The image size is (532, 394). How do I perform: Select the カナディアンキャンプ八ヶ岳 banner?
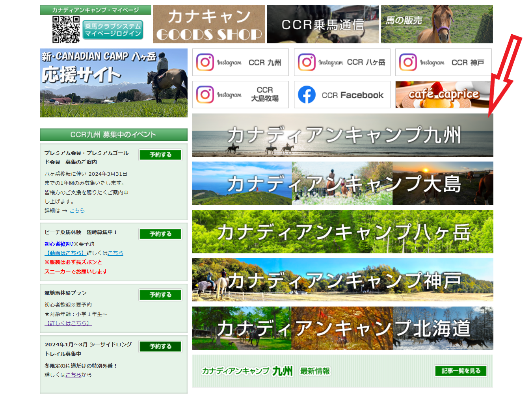(343, 232)
